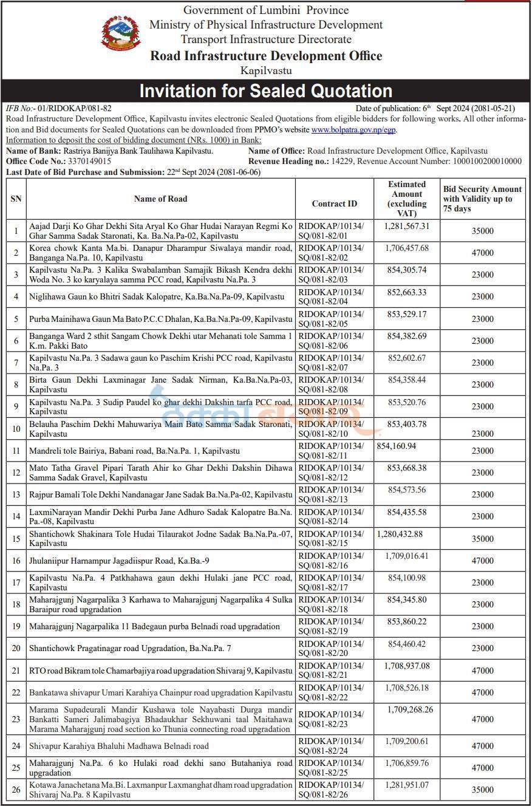
Task: Click estimated amount 1,281,951.07
Action: (x=407, y=785)
